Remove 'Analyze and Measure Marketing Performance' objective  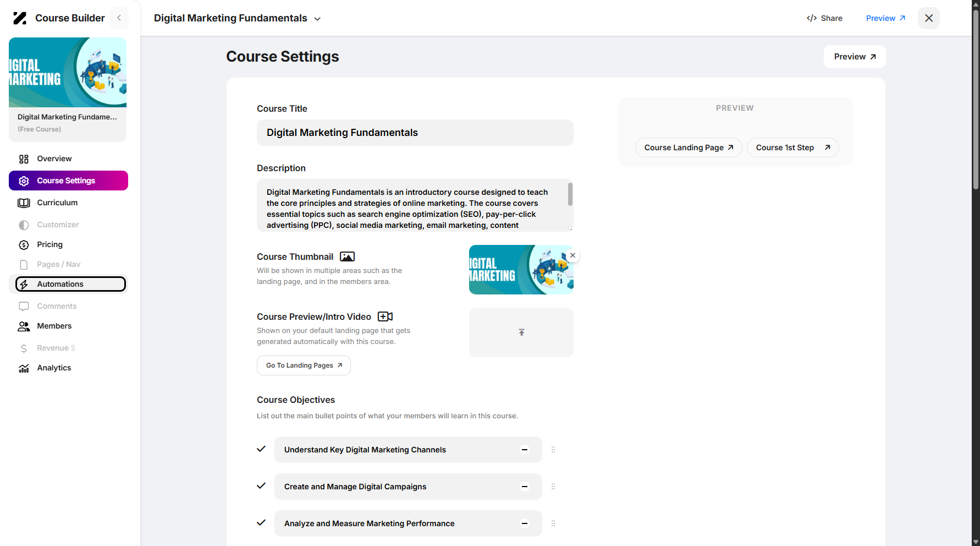tap(525, 523)
